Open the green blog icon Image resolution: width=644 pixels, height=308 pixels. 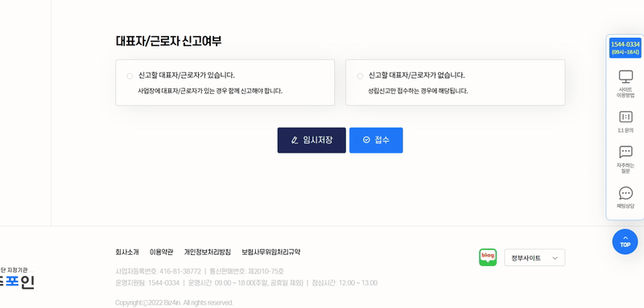pyautogui.click(x=488, y=257)
